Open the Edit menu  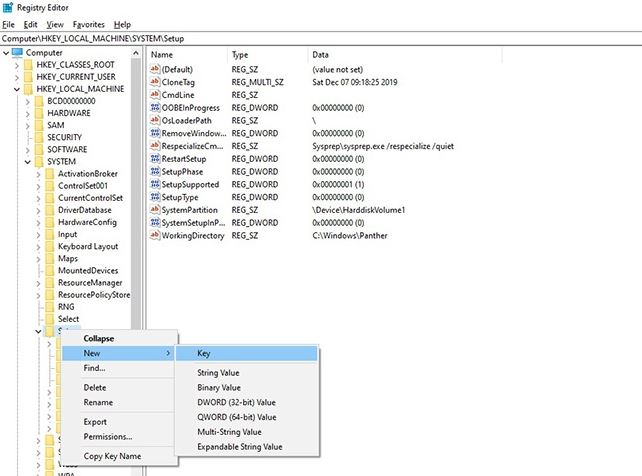[30, 25]
